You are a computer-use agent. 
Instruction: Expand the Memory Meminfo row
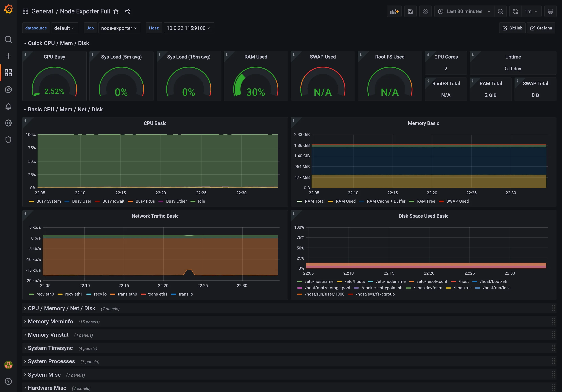[x=50, y=322]
